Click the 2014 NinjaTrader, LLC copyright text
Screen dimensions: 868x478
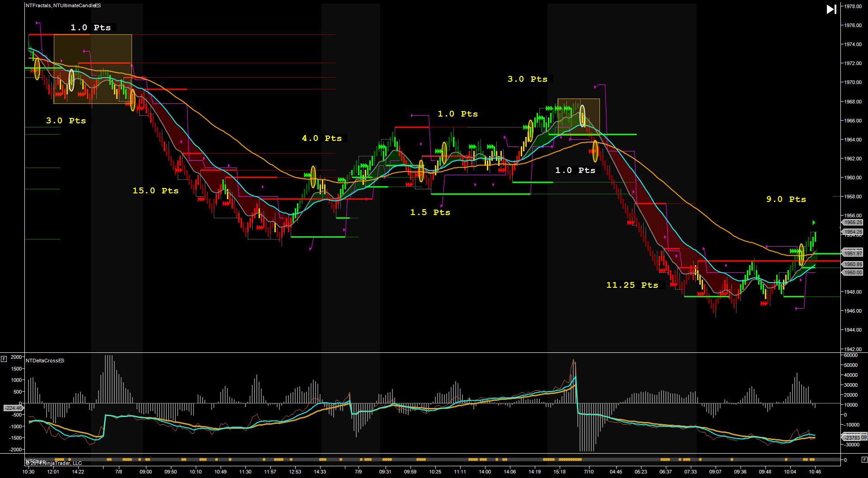pyautogui.click(x=54, y=463)
